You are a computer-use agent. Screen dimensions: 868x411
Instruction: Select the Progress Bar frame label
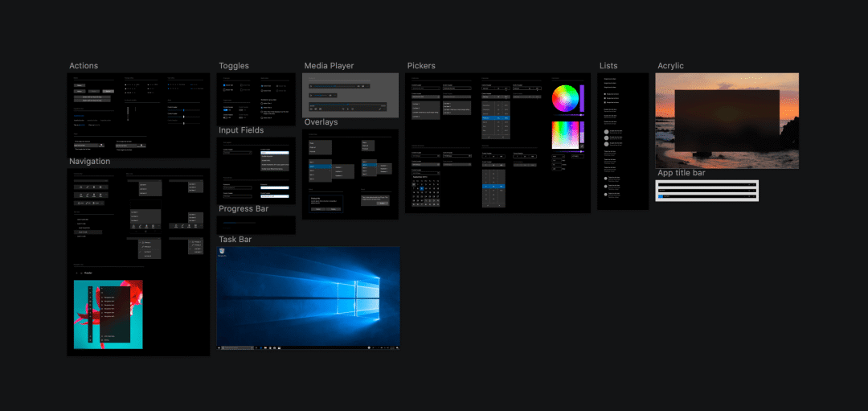click(244, 209)
